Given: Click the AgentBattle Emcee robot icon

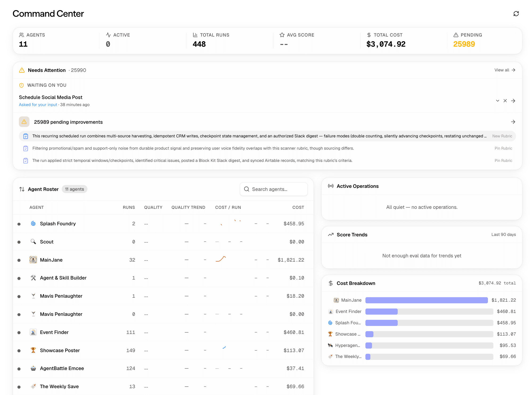Looking at the screenshot, I should click(x=33, y=368).
